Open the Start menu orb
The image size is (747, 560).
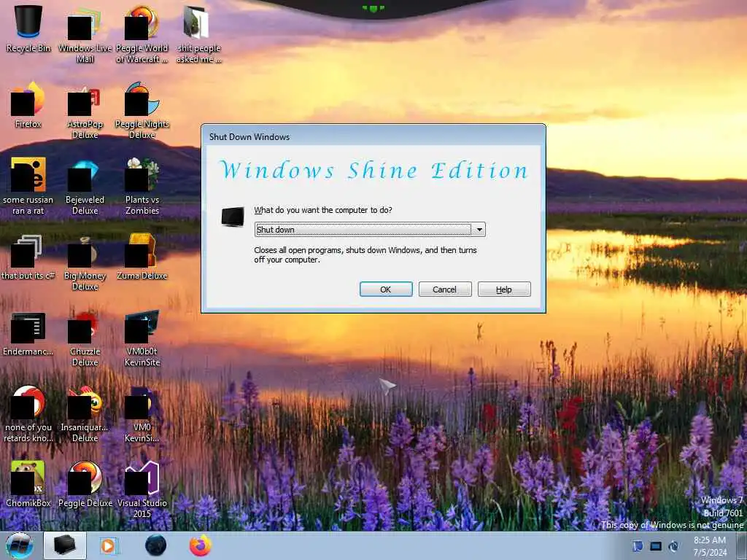(20, 545)
